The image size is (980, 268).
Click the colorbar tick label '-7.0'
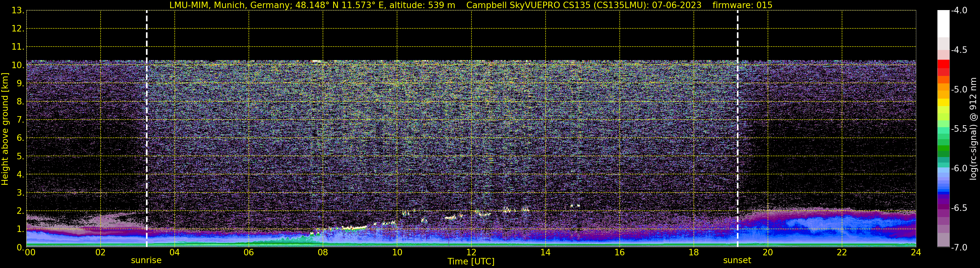tap(959, 248)
